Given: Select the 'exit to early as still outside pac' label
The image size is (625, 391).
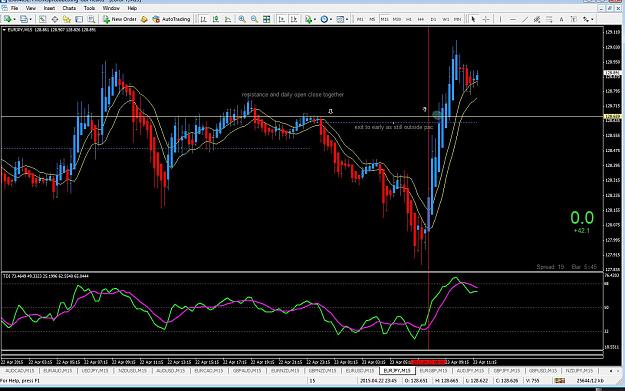Looking at the screenshot, I should [x=393, y=127].
